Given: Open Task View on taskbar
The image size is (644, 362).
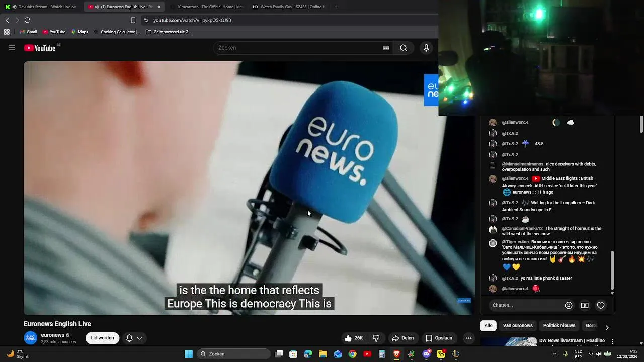Looking at the screenshot, I should 279,354.
